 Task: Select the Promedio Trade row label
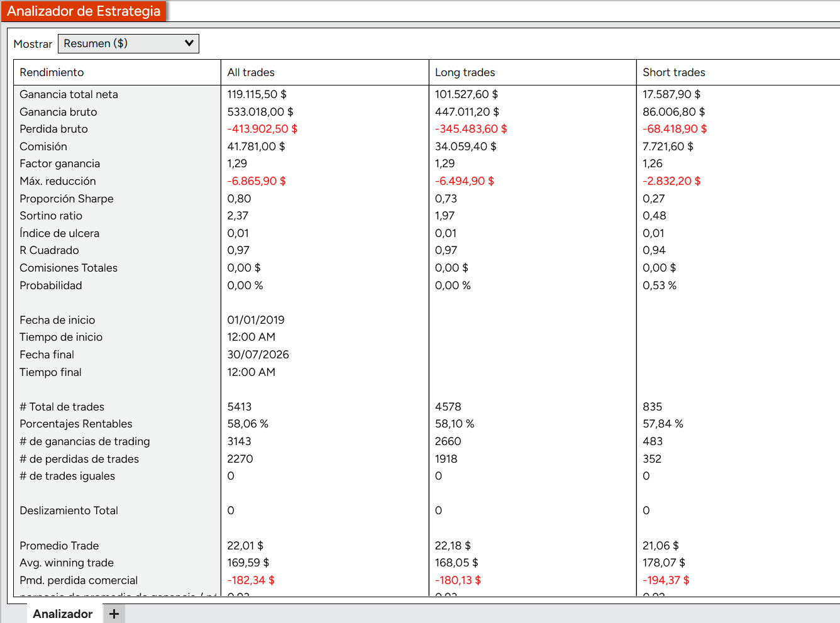point(59,546)
